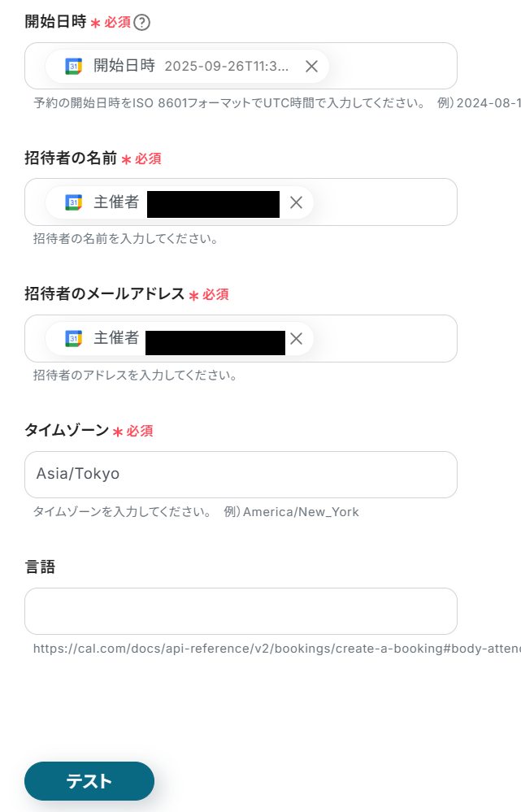Focus the empty area of 開始日時 input

390,67
